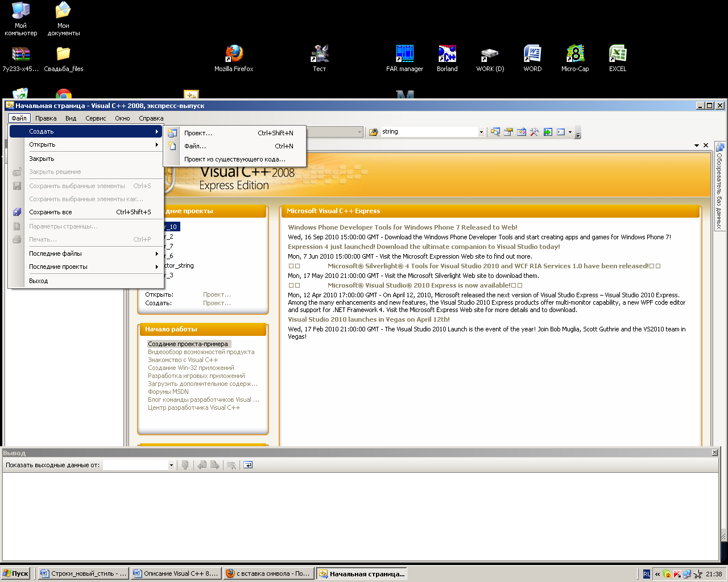The height and width of the screenshot is (582, 728).
Task: Open the Вид menu
Action: point(71,118)
